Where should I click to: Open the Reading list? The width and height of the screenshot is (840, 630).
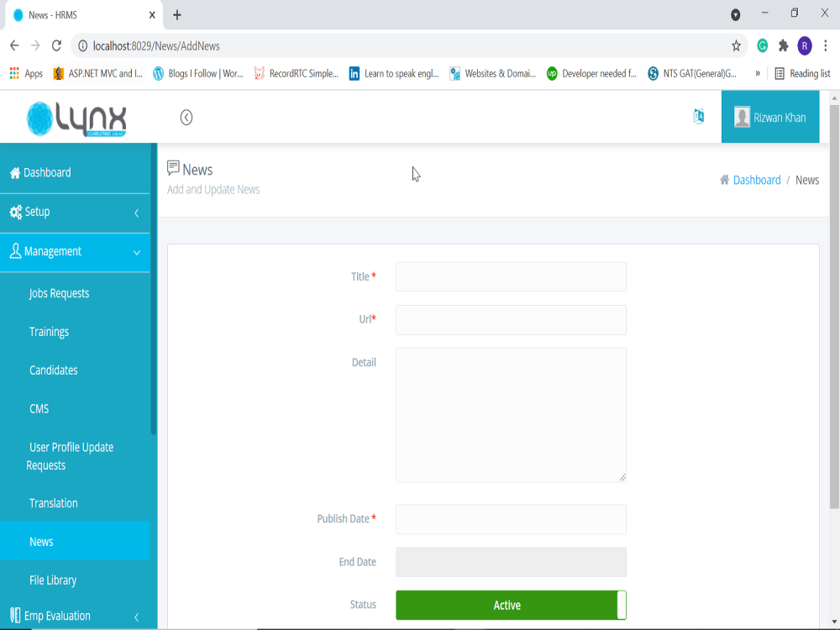(802, 73)
